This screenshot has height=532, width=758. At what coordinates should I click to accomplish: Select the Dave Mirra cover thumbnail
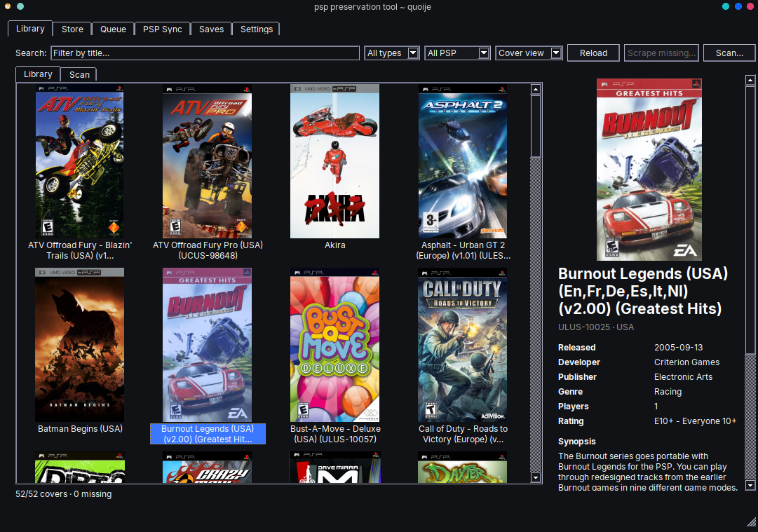click(x=335, y=468)
